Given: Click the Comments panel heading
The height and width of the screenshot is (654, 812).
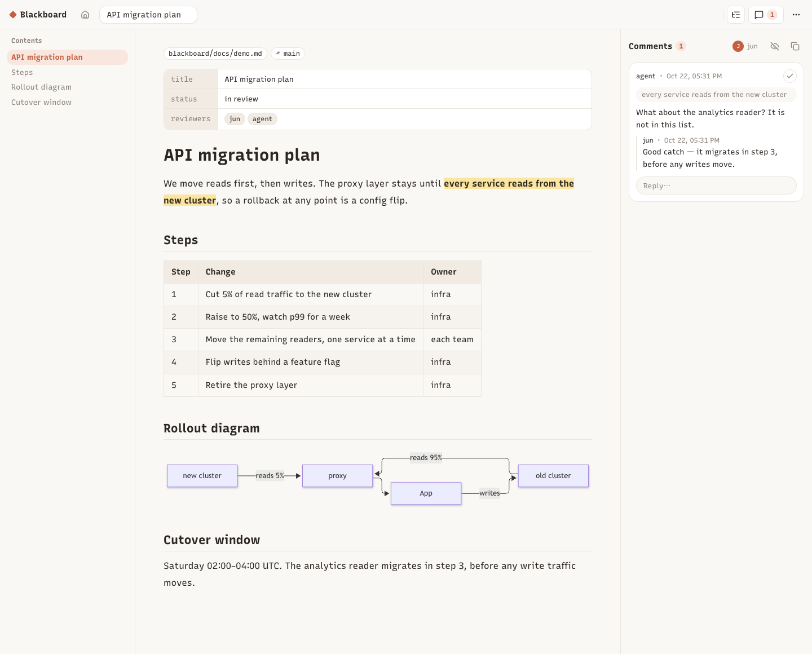Looking at the screenshot, I should click(x=650, y=46).
